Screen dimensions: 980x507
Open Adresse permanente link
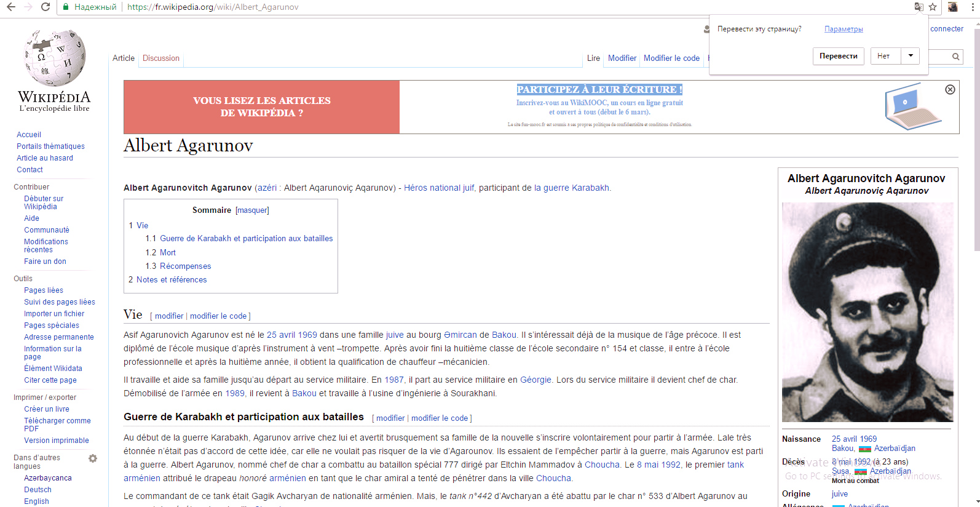[x=59, y=337]
